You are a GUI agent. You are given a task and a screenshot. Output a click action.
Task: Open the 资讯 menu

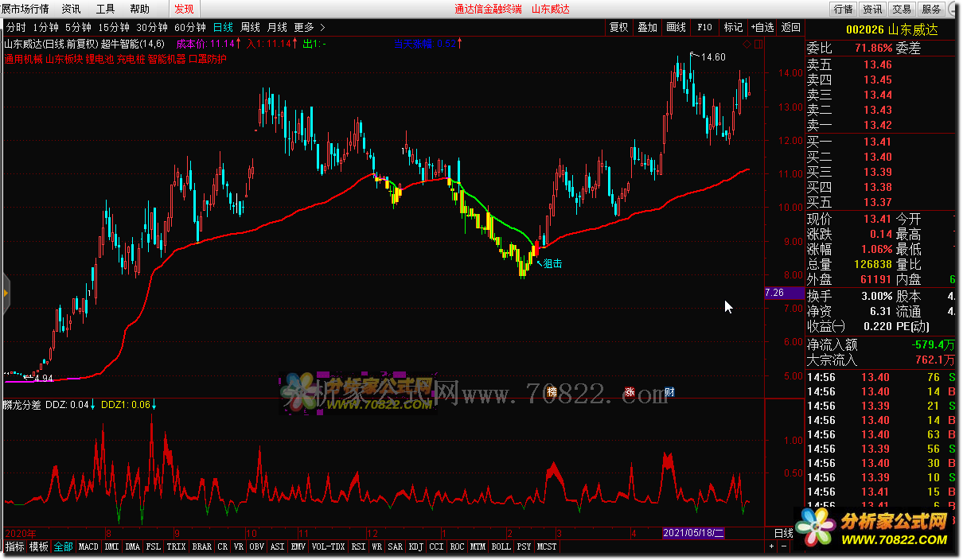[x=71, y=9]
